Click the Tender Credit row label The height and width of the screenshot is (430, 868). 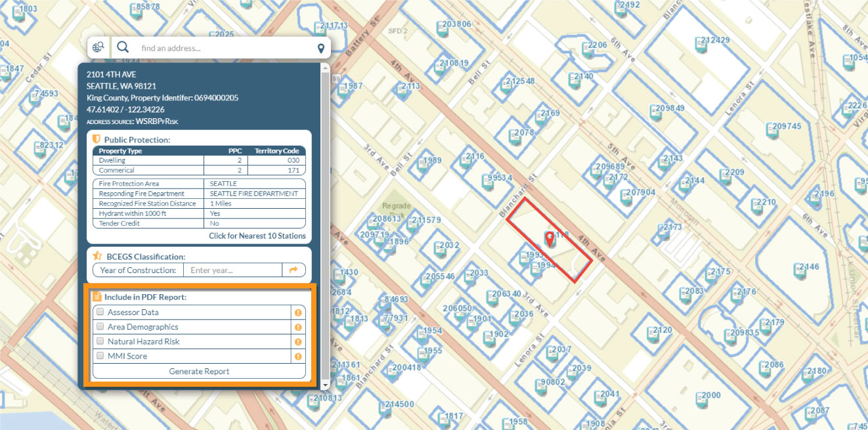pos(119,223)
